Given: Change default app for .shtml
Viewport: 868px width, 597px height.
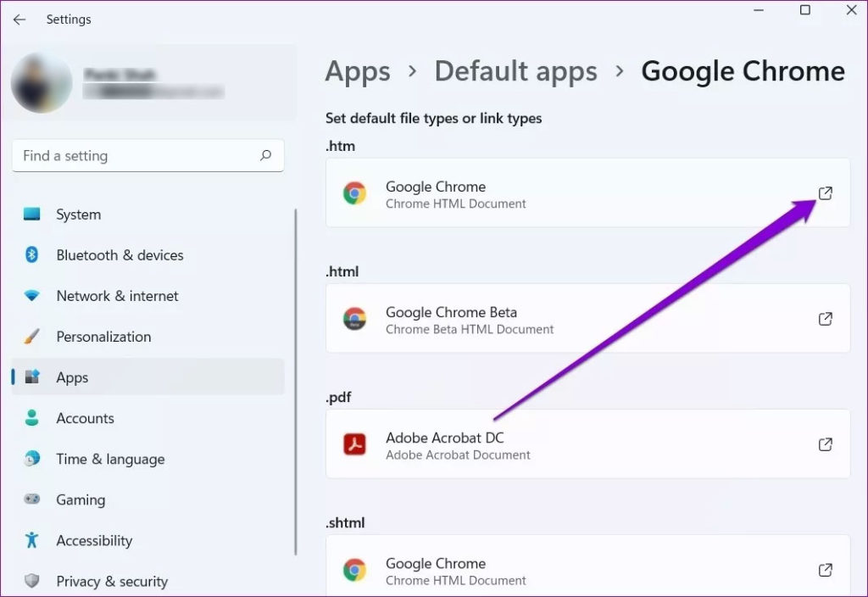Looking at the screenshot, I should [588, 566].
